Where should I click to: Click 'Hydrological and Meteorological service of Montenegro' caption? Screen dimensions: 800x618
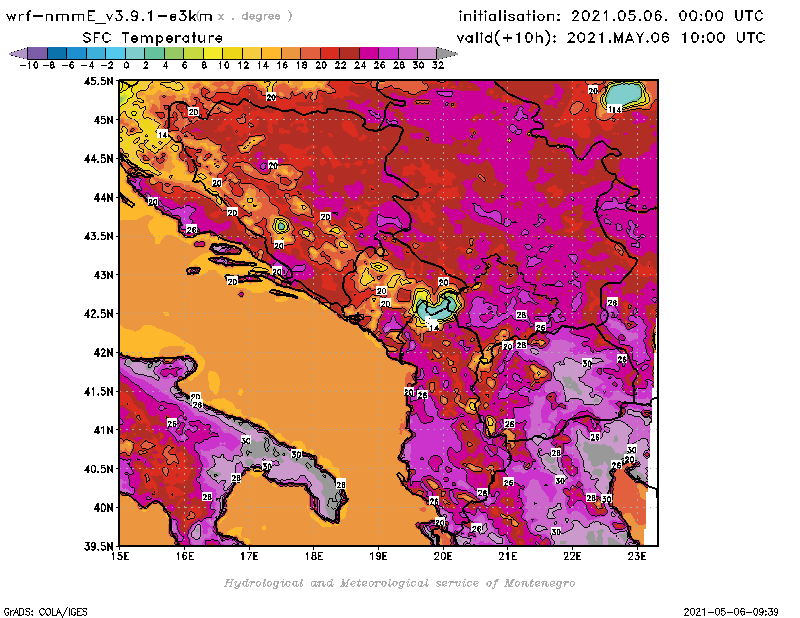point(399,583)
